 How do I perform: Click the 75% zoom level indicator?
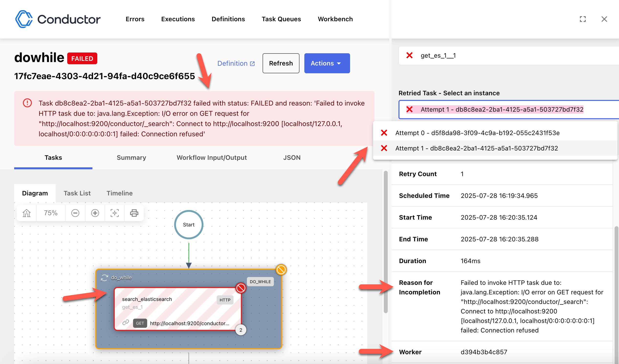pyautogui.click(x=51, y=213)
